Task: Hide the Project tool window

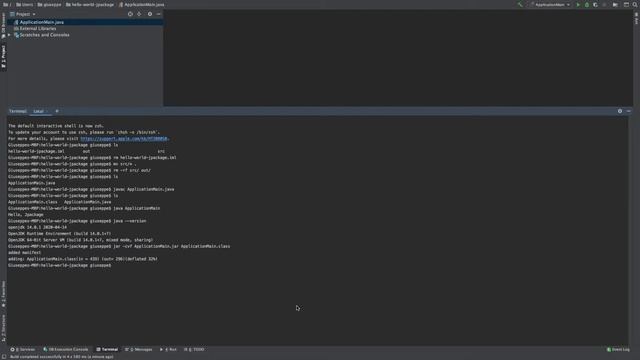Action: [x=159, y=14]
